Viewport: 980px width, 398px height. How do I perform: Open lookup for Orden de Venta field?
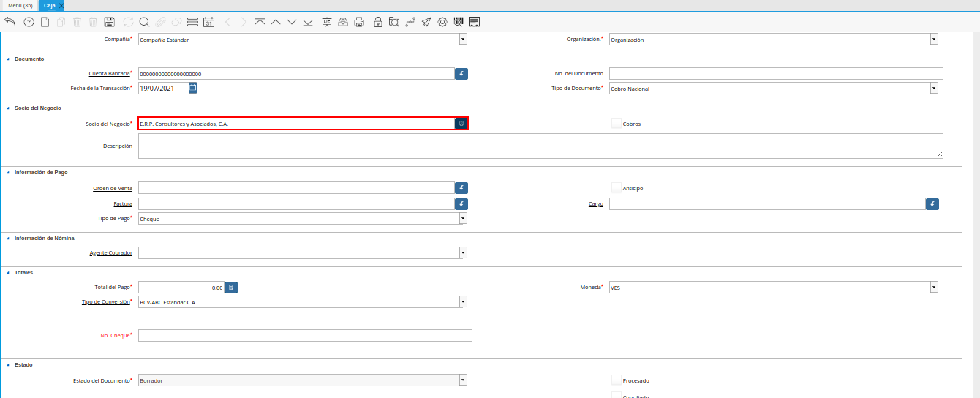pyautogui.click(x=461, y=188)
